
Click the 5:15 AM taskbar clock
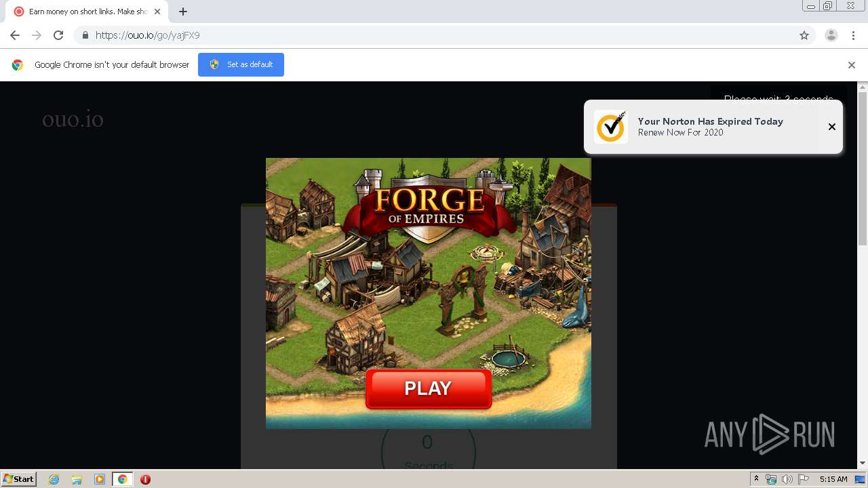(x=833, y=479)
